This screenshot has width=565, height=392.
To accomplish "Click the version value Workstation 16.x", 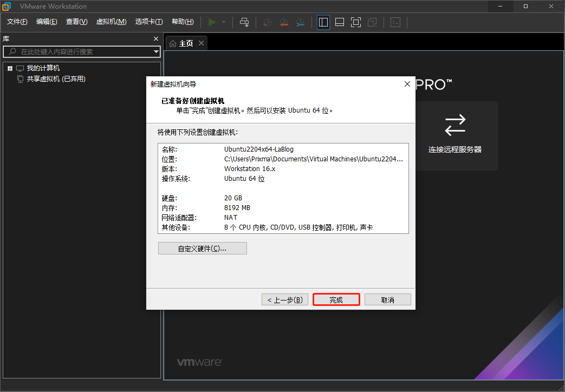I will [x=250, y=168].
